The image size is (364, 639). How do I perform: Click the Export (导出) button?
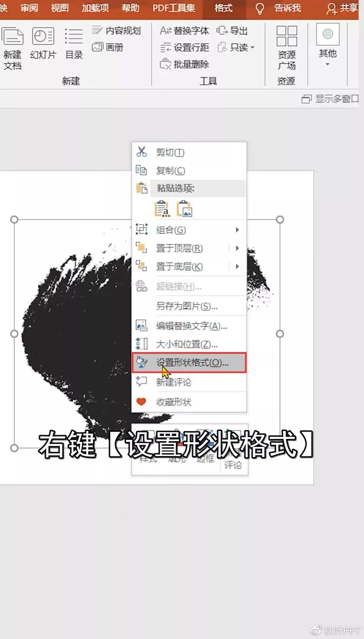[232, 31]
